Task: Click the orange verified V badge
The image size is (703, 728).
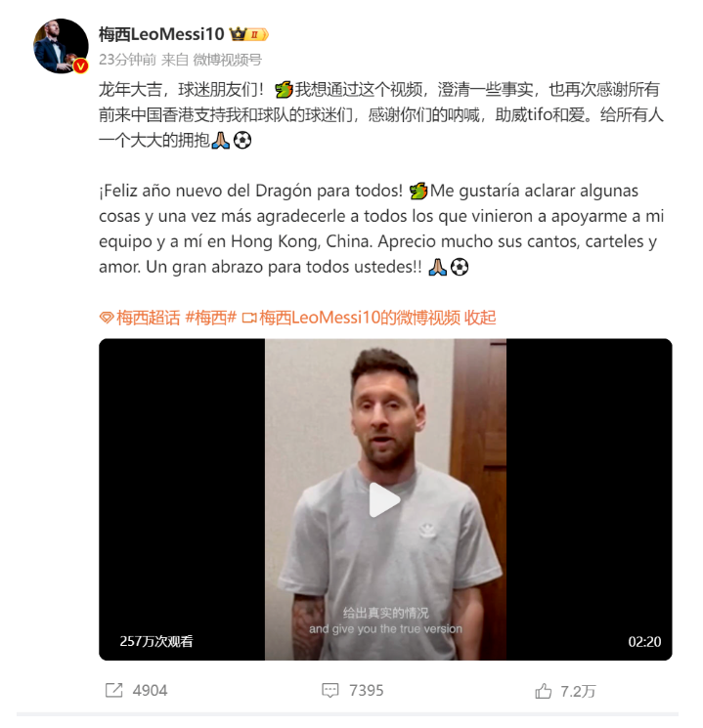Action: 81,66
